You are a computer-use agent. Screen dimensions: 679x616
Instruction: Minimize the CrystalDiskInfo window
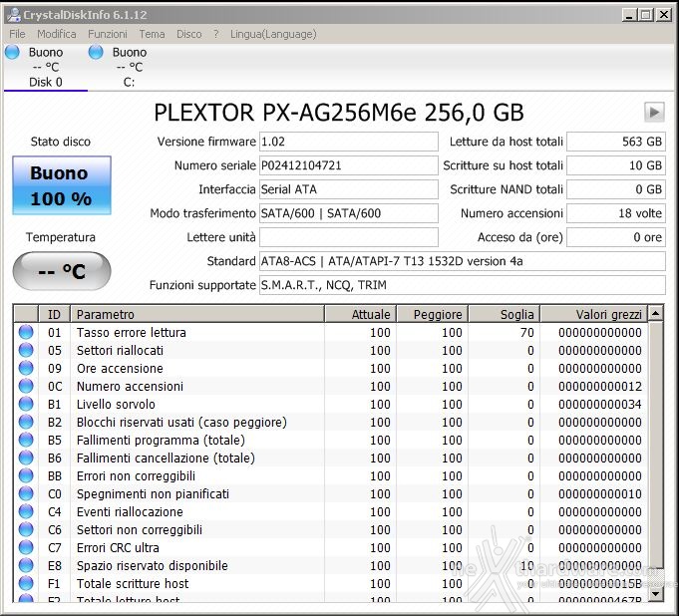click(629, 15)
